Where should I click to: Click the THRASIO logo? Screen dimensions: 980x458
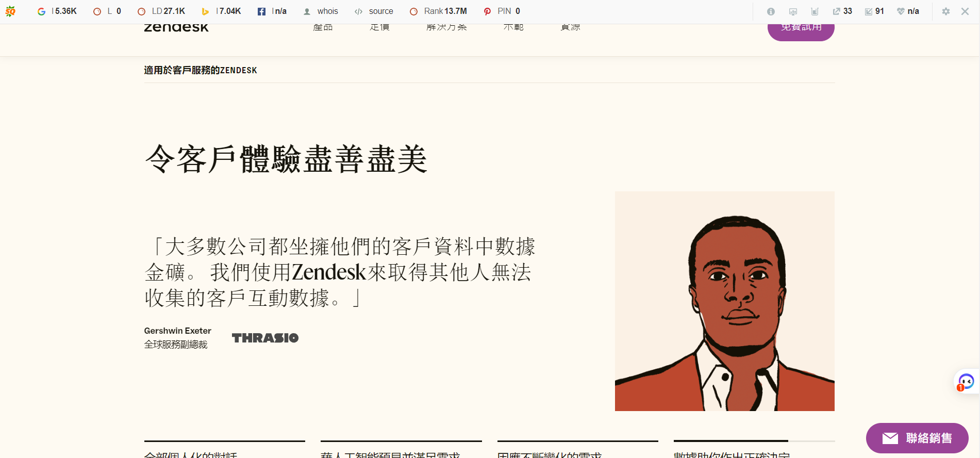[x=265, y=338]
